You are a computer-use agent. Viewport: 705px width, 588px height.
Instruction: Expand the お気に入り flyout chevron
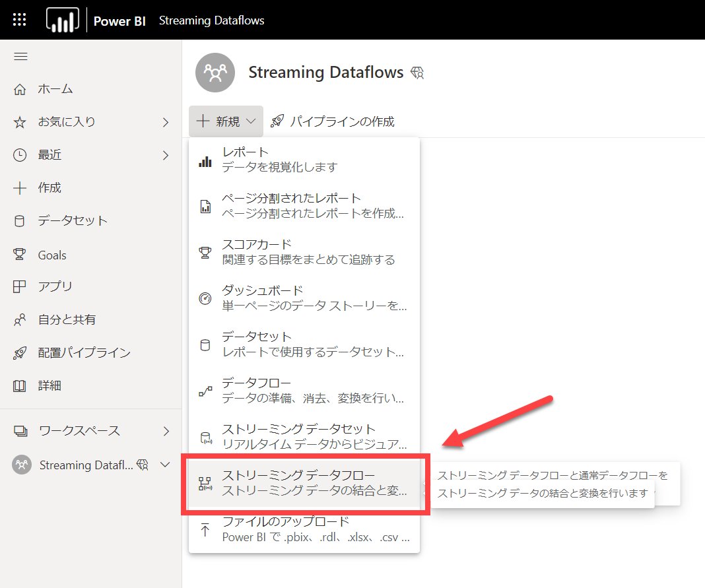point(166,122)
